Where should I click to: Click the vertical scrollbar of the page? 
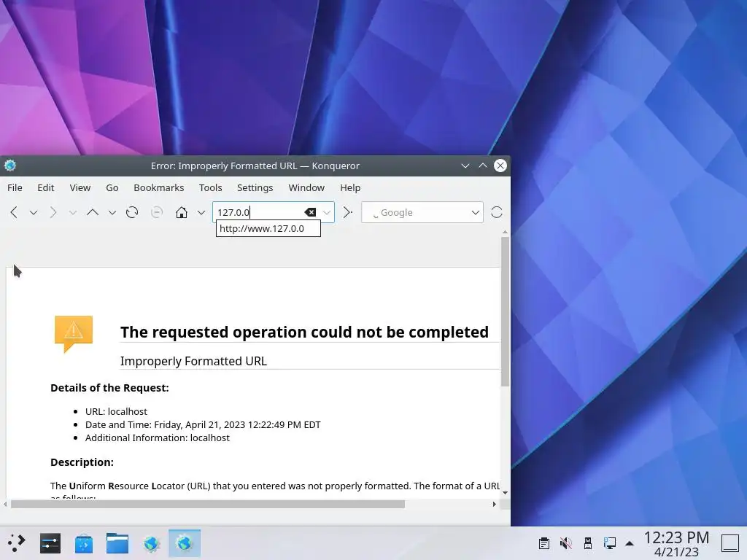pos(505,312)
